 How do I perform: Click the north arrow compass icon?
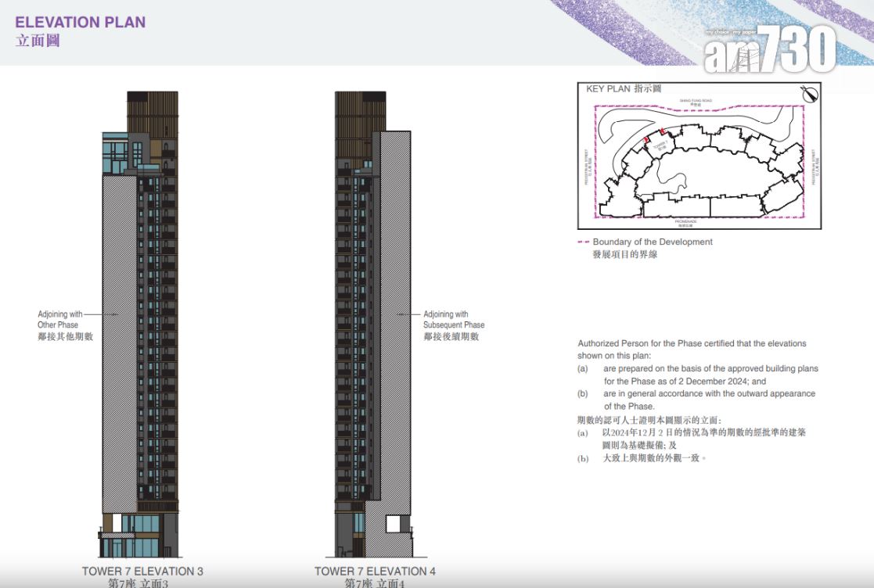(809, 94)
